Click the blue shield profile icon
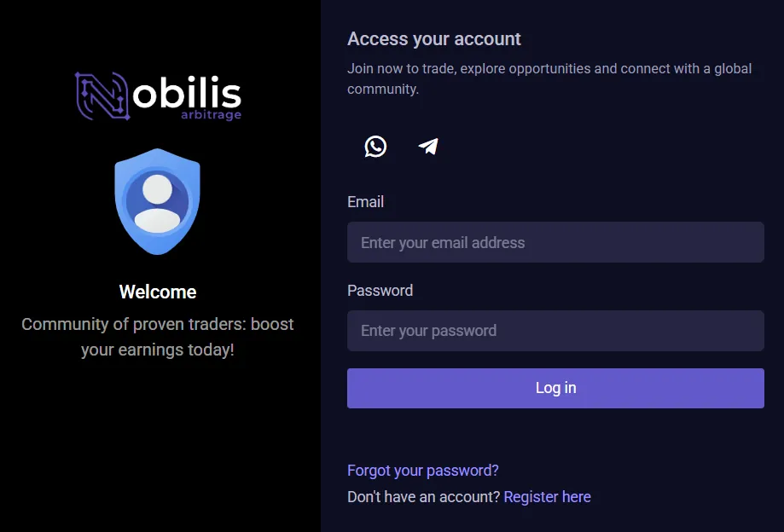The height and width of the screenshot is (532, 784). point(158,200)
